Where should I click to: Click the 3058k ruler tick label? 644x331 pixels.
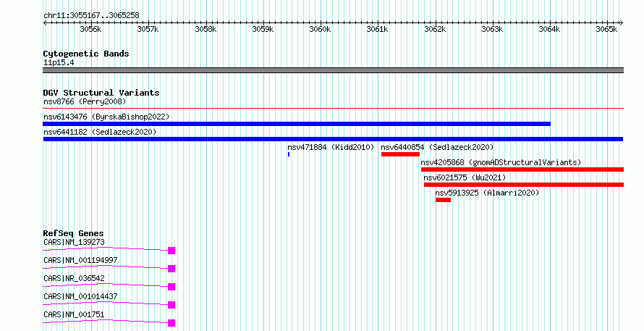pos(206,29)
